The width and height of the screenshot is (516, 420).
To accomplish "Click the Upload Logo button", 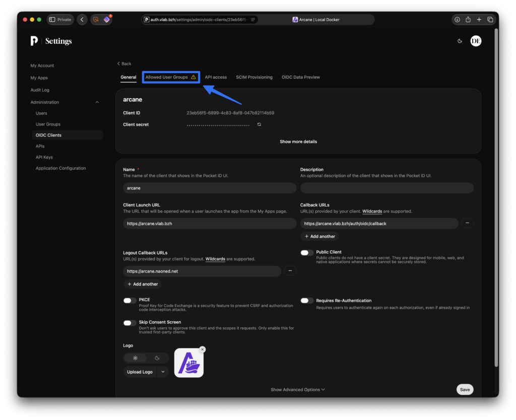I will click(x=140, y=372).
